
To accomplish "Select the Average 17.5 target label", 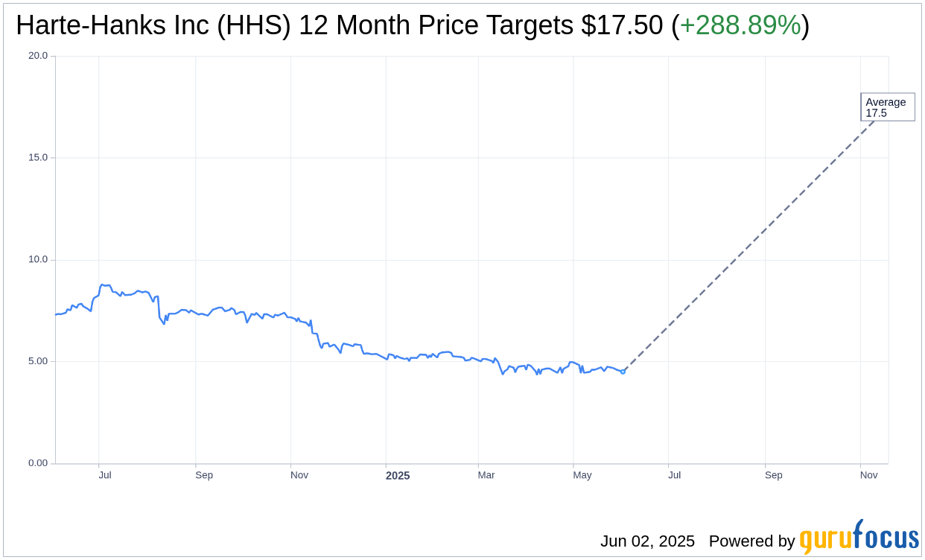I will (888, 107).
